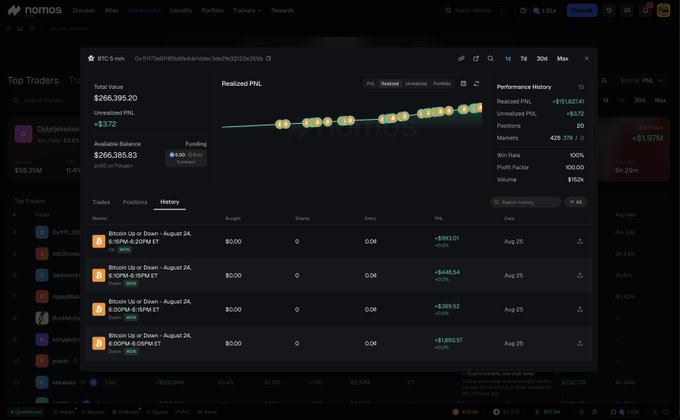Click the magnifier icon in popup header
This screenshot has width=680, height=420.
[x=490, y=59]
